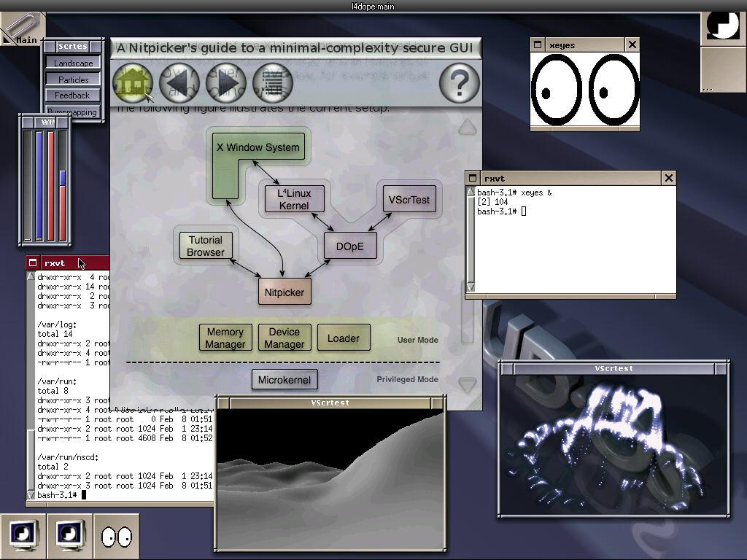Image resolution: width=747 pixels, height=560 pixels.
Task: Click the solid red vertical load bar
Action: (51, 186)
